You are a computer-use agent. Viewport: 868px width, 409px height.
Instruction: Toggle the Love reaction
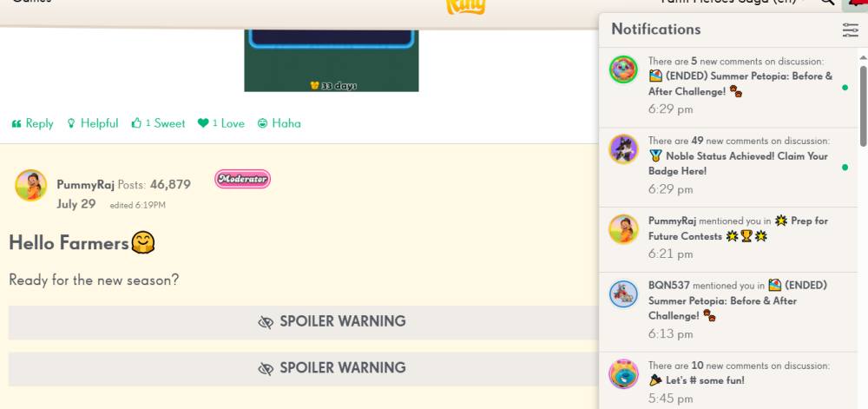coord(220,123)
